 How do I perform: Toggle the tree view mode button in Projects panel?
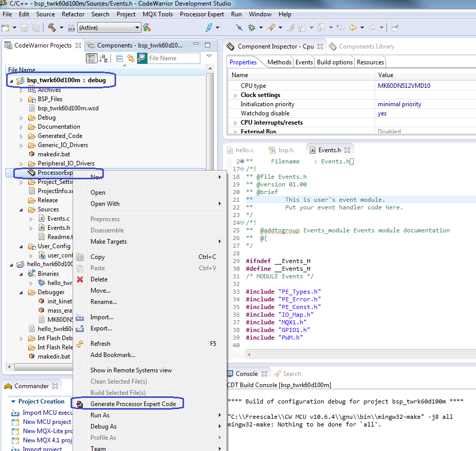[x=92, y=58]
